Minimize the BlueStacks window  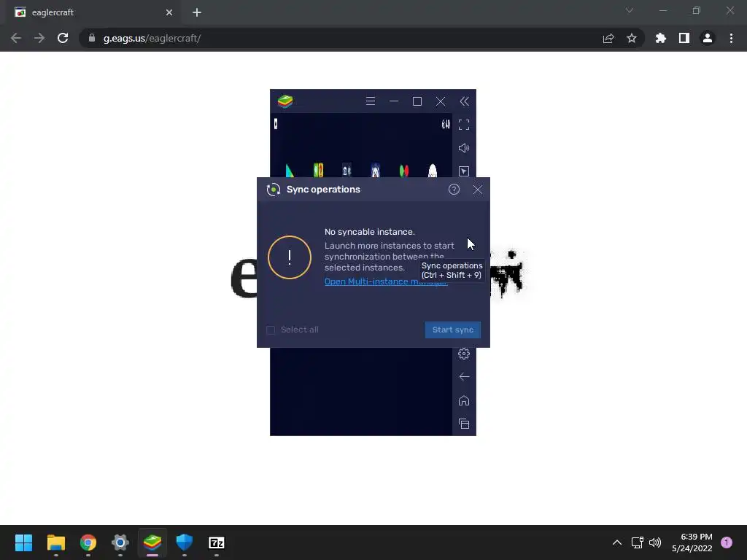tap(394, 101)
